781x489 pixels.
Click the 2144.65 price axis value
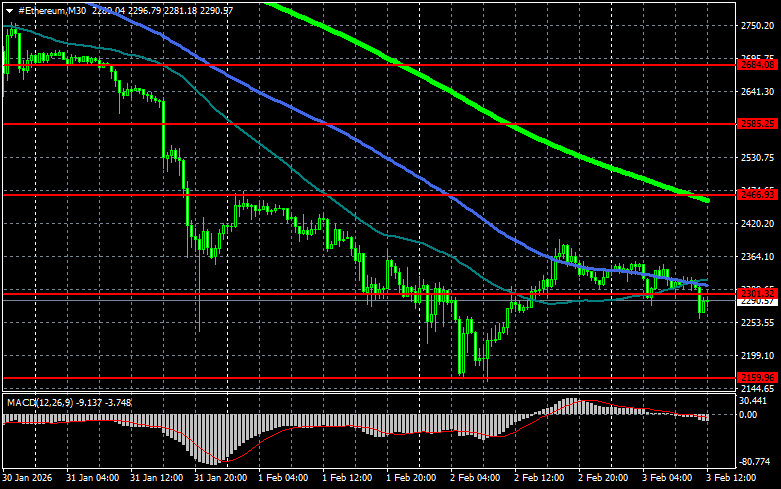(758, 388)
